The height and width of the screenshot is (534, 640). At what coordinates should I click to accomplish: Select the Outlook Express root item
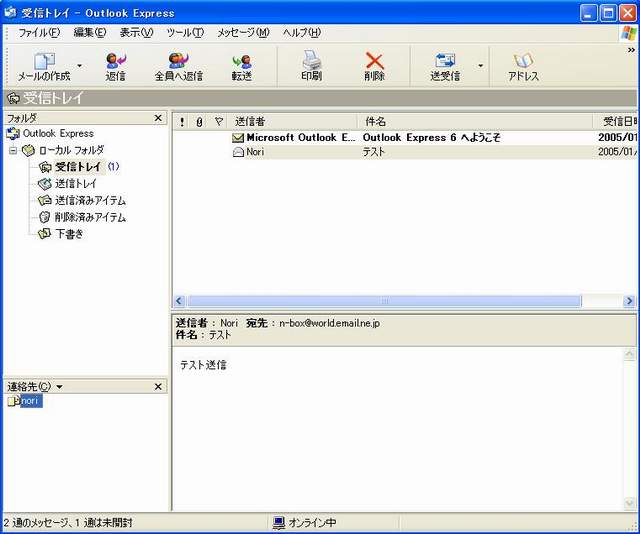pos(58,134)
